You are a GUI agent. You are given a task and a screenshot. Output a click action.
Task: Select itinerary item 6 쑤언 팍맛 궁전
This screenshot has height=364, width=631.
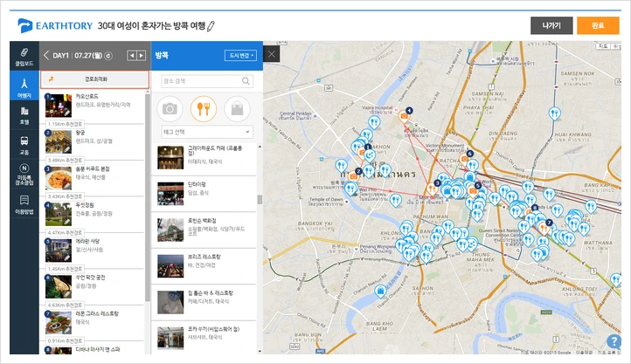(94, 286)
